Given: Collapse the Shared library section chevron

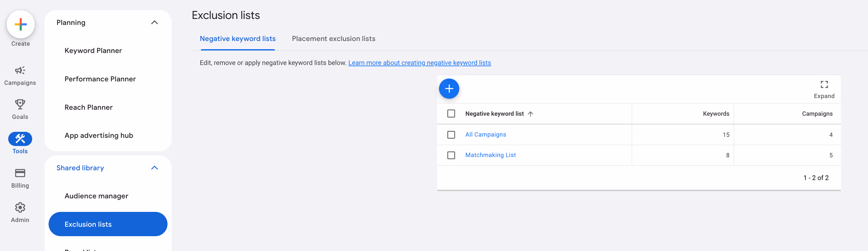Looking at the screenshot, I should (x=154, y=168).
